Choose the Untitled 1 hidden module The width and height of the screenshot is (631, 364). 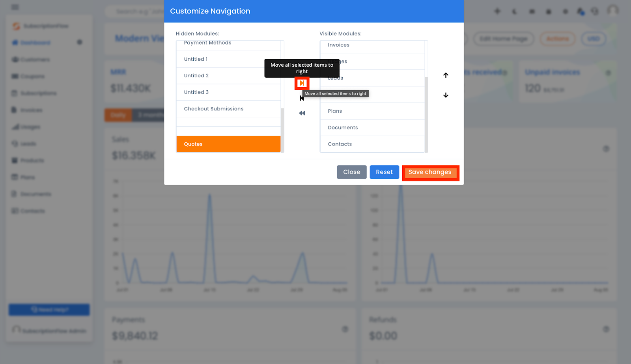[x=228, y=59]
